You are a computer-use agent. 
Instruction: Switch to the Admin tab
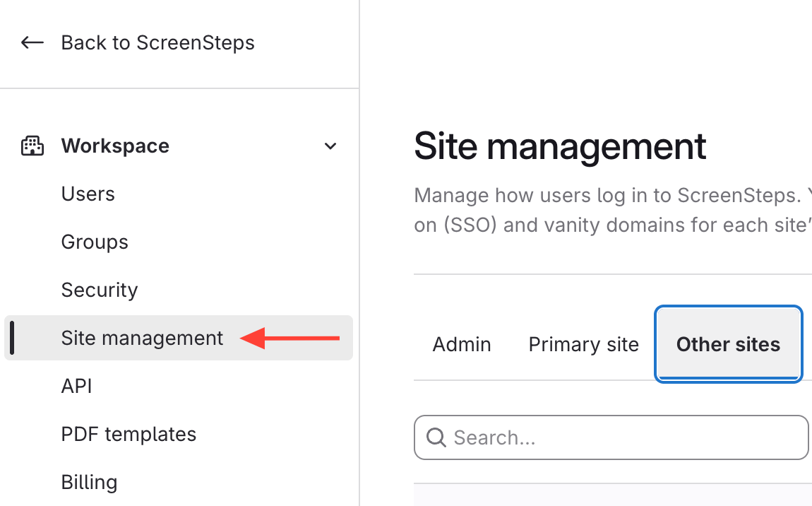click(462, 345)
